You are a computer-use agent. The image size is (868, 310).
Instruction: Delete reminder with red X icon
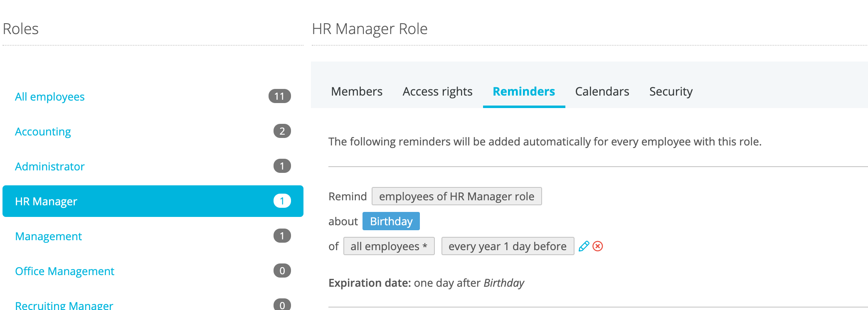[598, 246]
